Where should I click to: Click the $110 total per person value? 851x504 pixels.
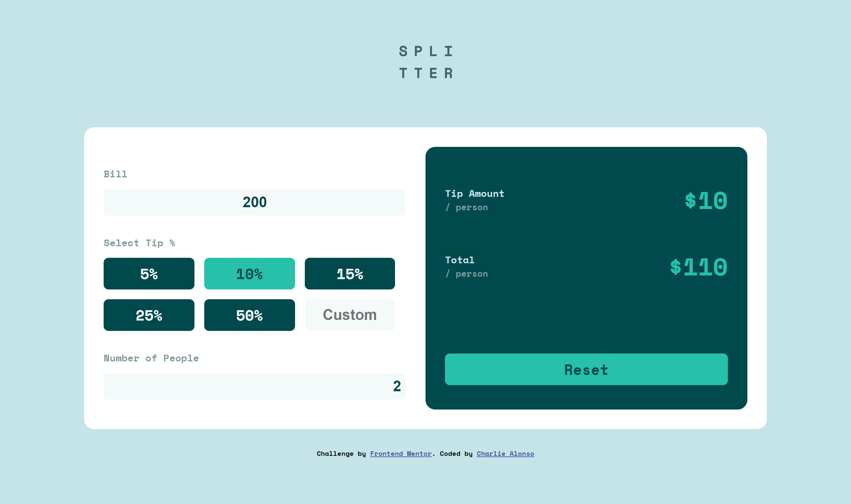699,267
